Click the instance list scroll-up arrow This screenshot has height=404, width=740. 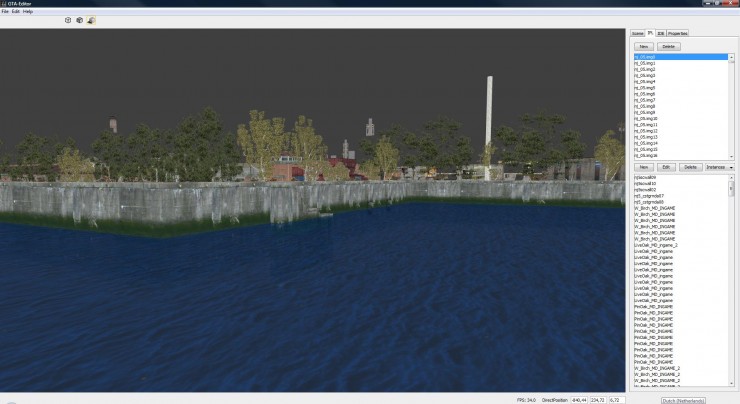click(x=732, y=177)
